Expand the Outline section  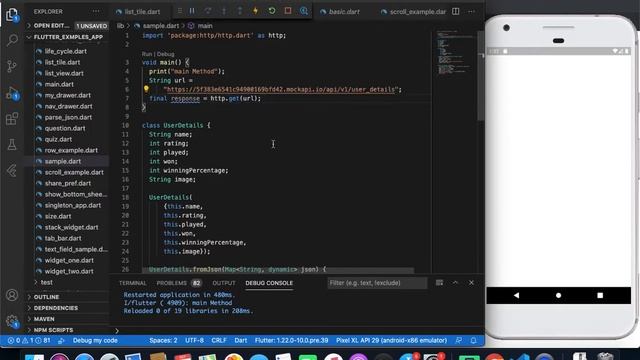[67, 297]
